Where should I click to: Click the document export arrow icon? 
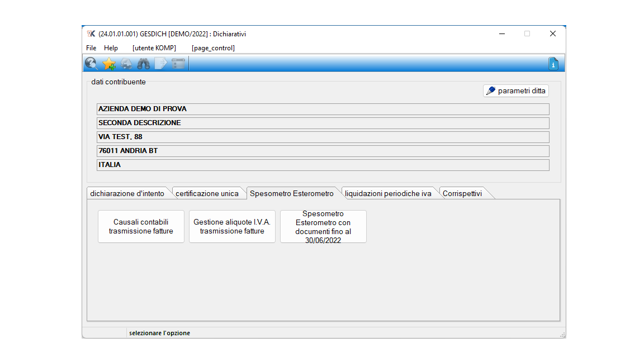[x=161, y=64]
